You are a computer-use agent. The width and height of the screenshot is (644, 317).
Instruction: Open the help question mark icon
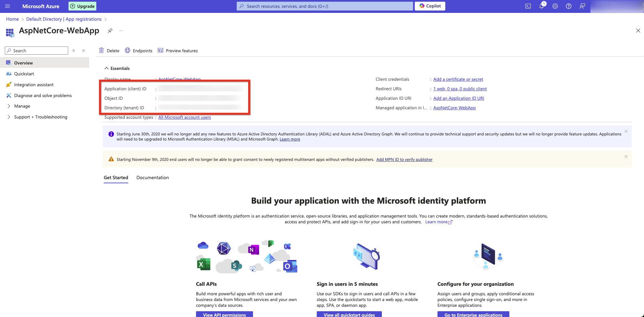click(569, 6)
